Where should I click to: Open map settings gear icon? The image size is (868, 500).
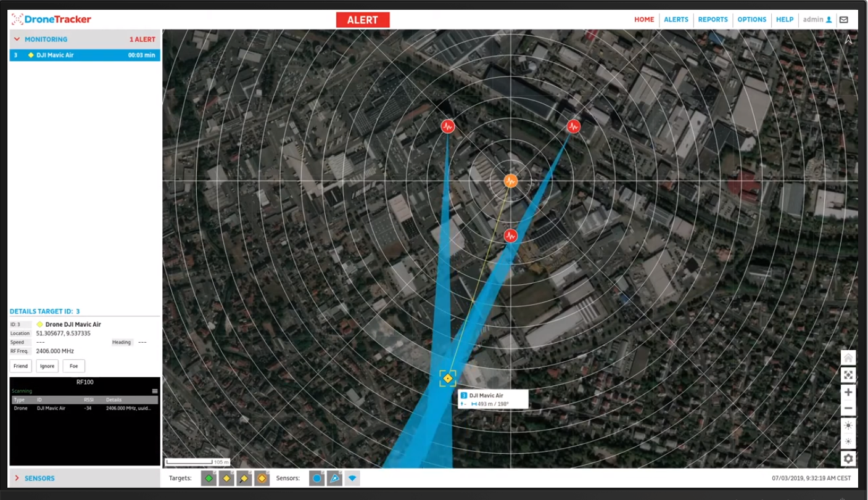click(848, 459)
